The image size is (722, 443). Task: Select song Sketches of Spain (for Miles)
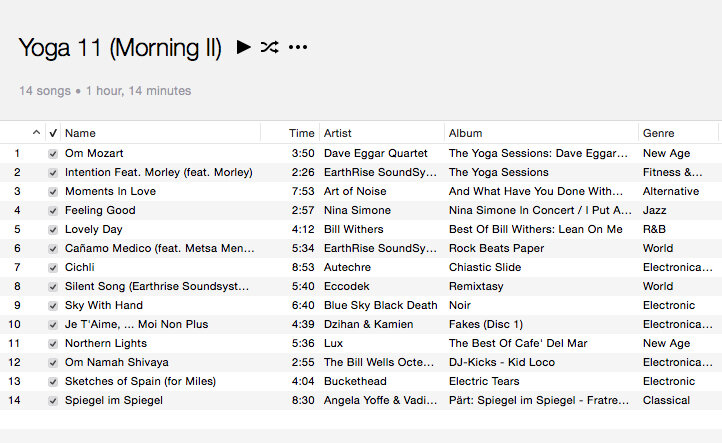click(x=140, y=381)
